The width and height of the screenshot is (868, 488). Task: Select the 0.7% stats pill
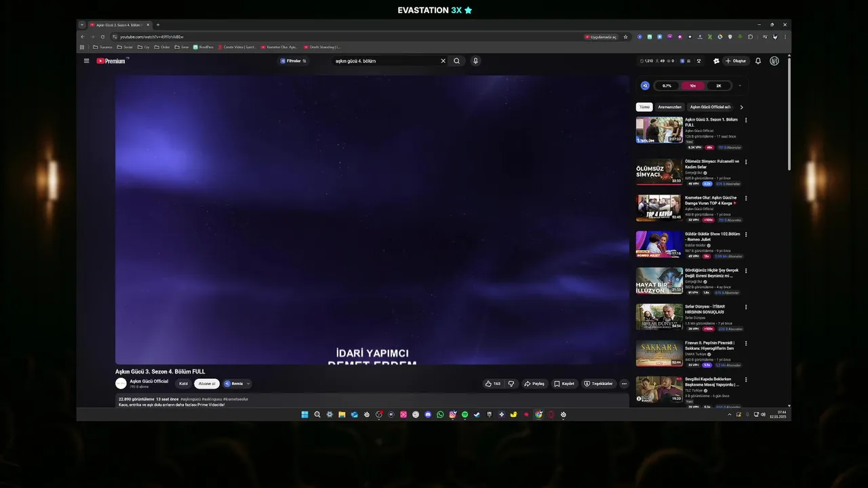tap(667, 86)
